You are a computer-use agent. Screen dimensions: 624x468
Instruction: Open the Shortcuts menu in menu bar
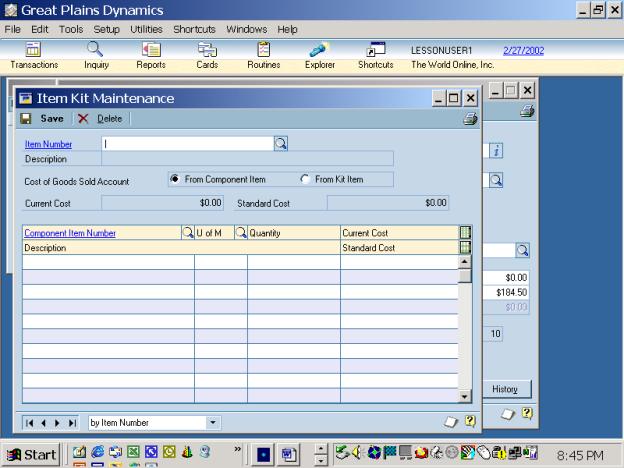tap(194, 29)
